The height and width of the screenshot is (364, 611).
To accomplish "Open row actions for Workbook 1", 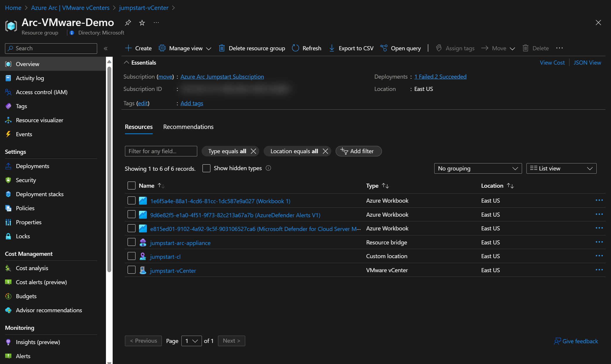I will coord(599,200).
